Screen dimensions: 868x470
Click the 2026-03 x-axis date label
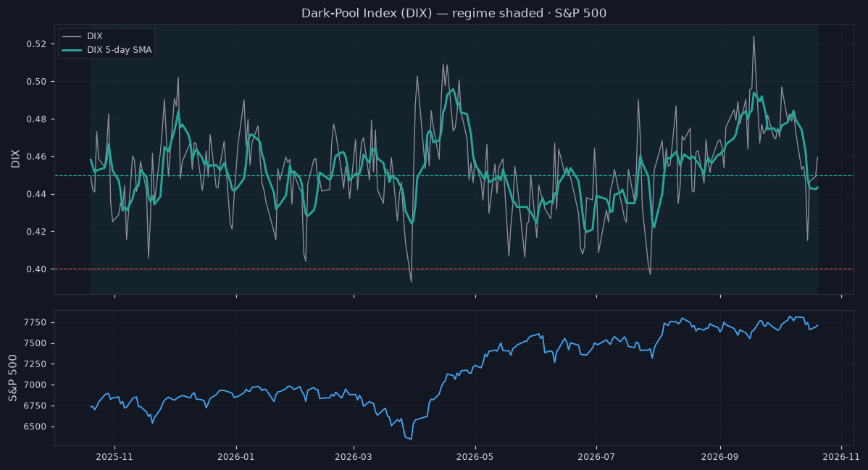[353, 457]
